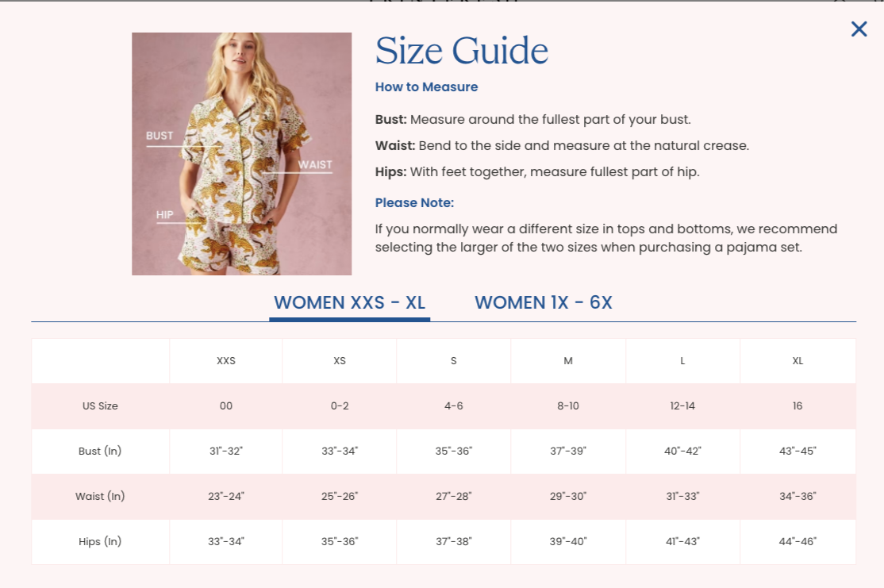Click the Bust (In) row label
The width and height of the screenshot is (884, 588).
[x=100, y=452]
